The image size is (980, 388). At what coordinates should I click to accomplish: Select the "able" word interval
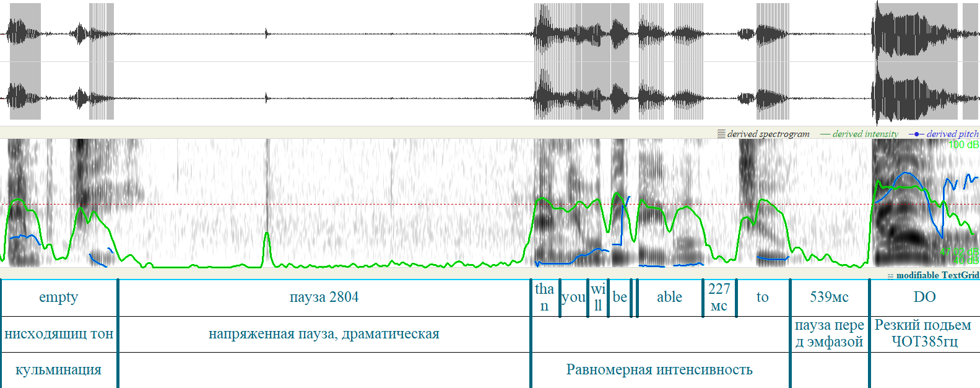pos(669,298)
